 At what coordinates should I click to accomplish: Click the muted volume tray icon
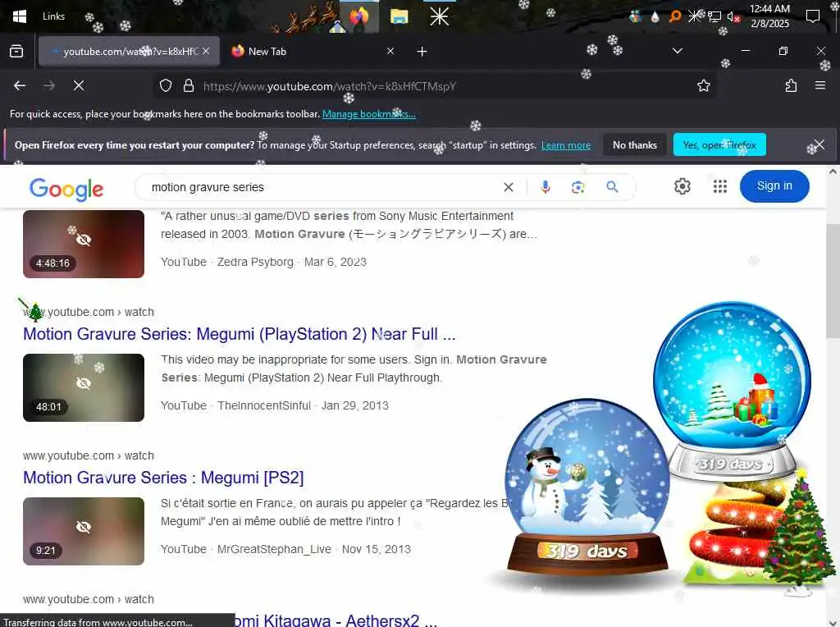click(733, 16)
